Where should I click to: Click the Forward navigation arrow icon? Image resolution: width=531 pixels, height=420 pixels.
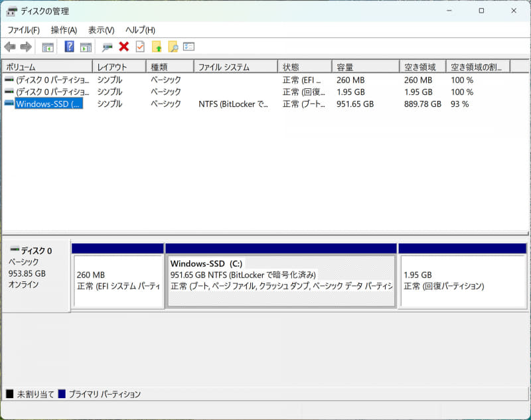[x=25, y=46]
